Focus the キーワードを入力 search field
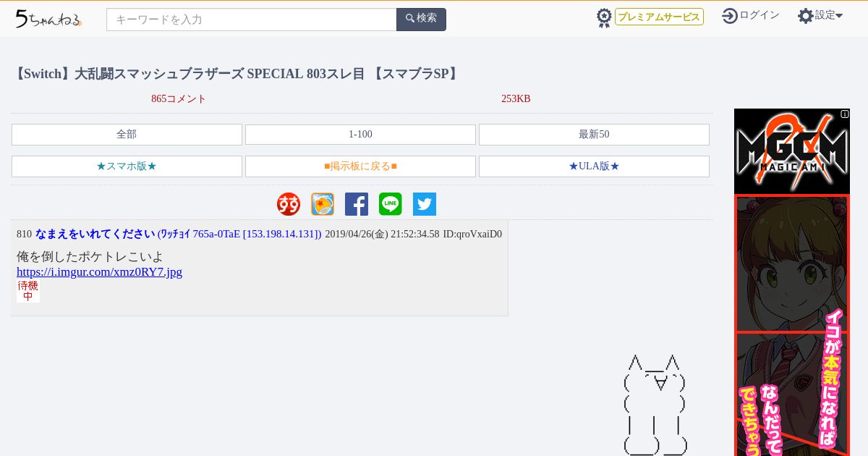 coord(252,20)
